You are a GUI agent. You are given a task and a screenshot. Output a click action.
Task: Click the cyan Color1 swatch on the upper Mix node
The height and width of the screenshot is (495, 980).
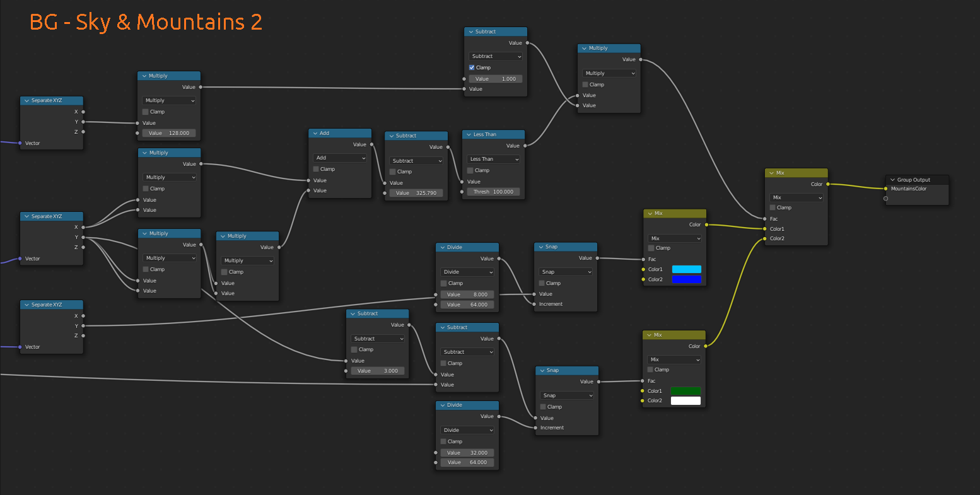point(687,269)
